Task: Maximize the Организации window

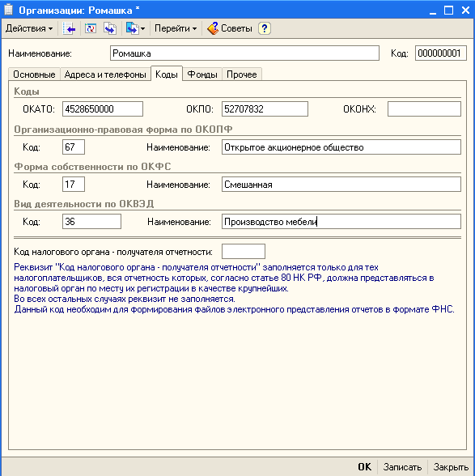Action: tap(448, 11)
